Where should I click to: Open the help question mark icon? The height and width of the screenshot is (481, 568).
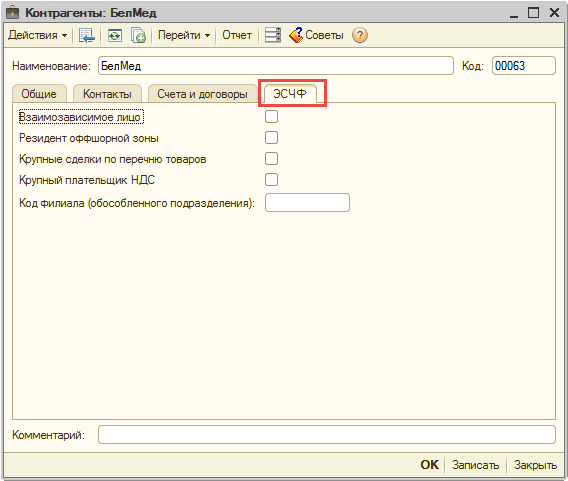360,35
